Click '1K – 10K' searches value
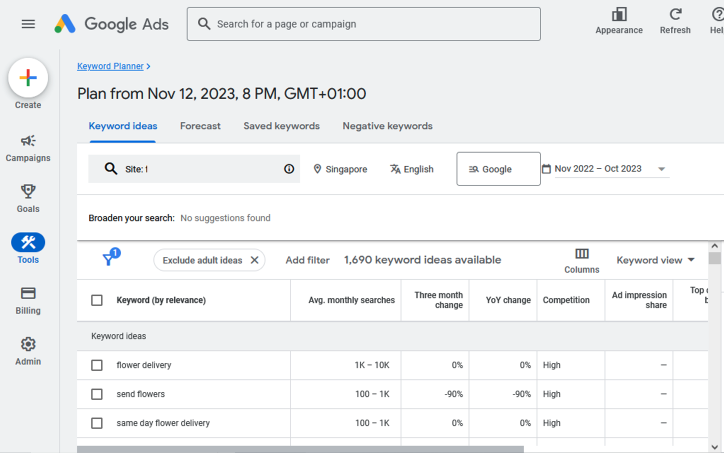Image resolution: width=724 pixels, height=453 pixels. tap(372, 365)
